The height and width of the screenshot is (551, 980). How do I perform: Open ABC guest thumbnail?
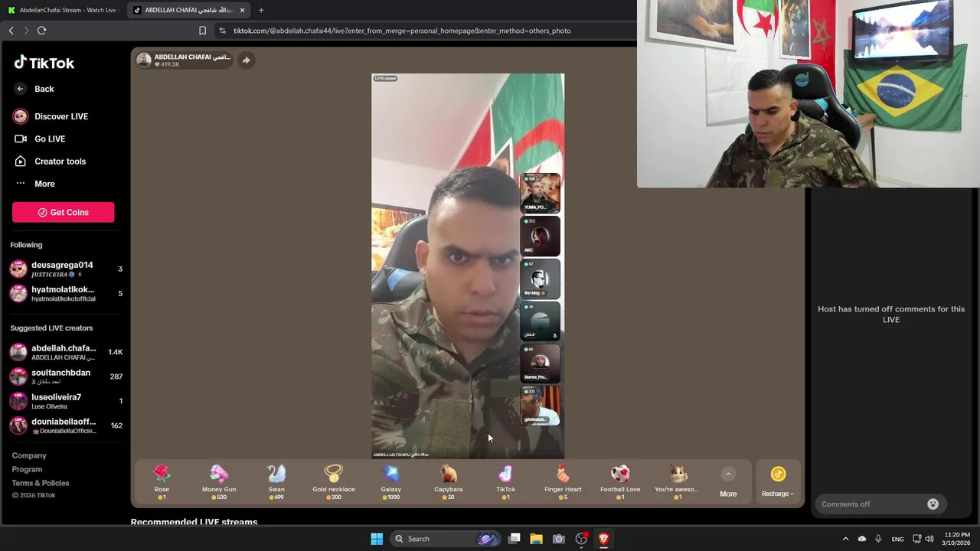(x=541, y=236)
